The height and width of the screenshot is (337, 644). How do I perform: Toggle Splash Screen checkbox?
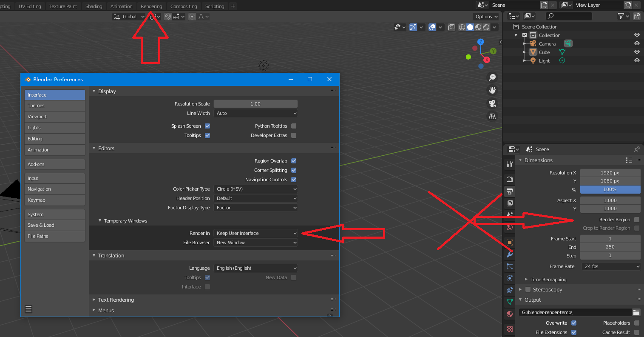[207, 126]
